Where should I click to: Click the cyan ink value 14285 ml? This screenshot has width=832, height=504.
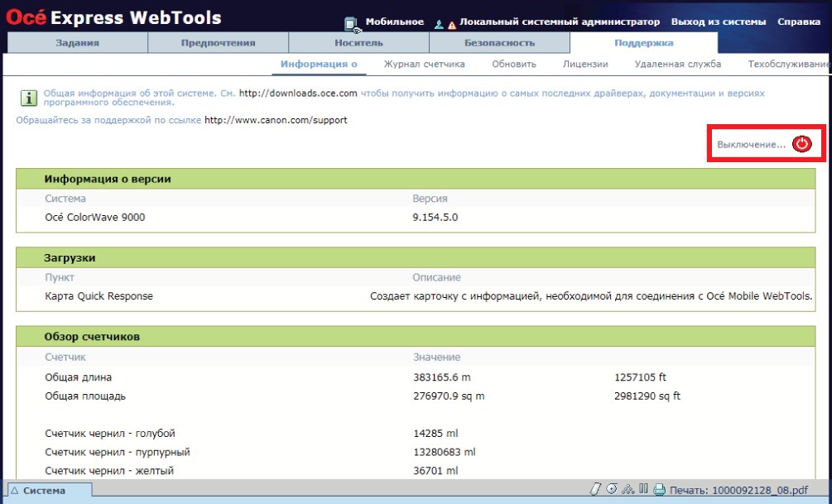point(435,434)
